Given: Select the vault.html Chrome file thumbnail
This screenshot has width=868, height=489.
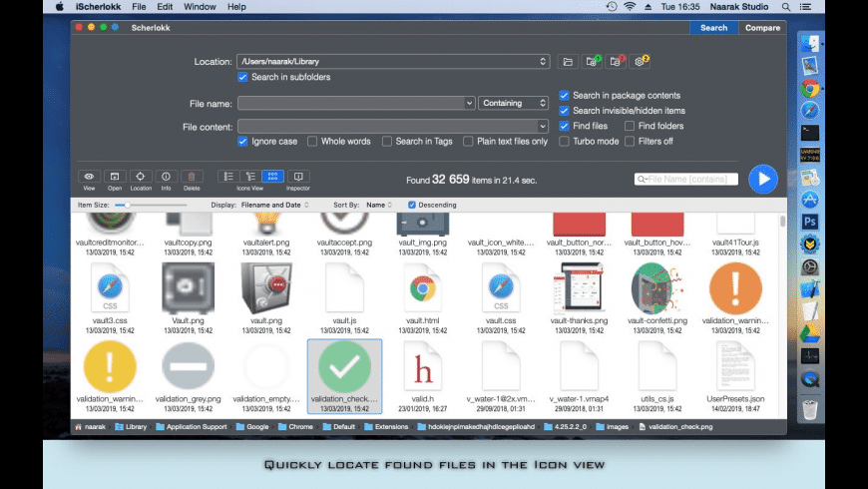Looking at the screenshot, I should coord(422,288).
